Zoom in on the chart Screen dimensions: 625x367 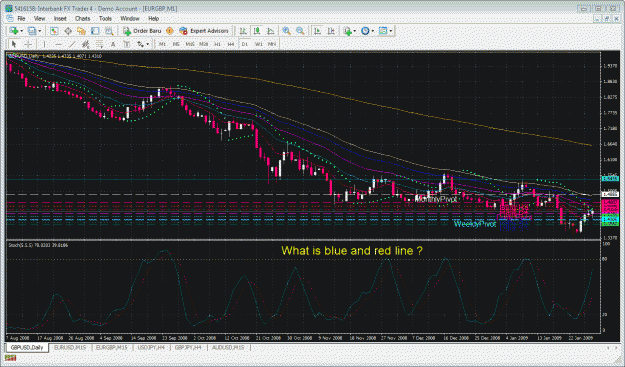click(286, 31)
